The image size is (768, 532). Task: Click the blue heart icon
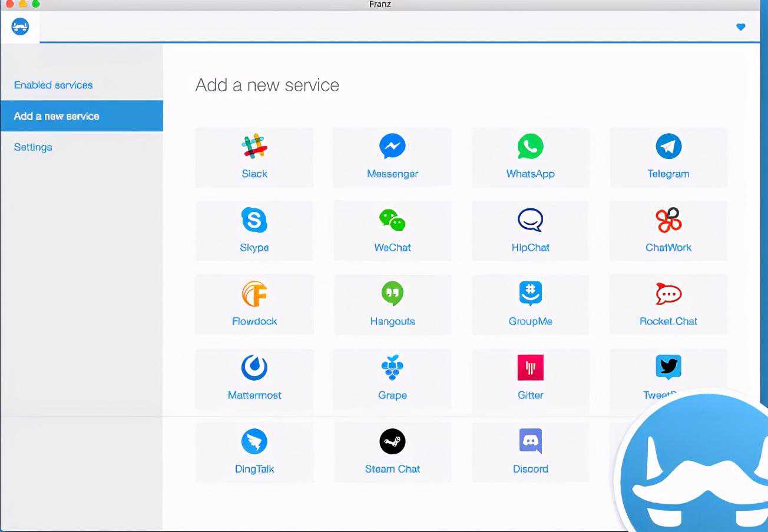click(741, 27)
